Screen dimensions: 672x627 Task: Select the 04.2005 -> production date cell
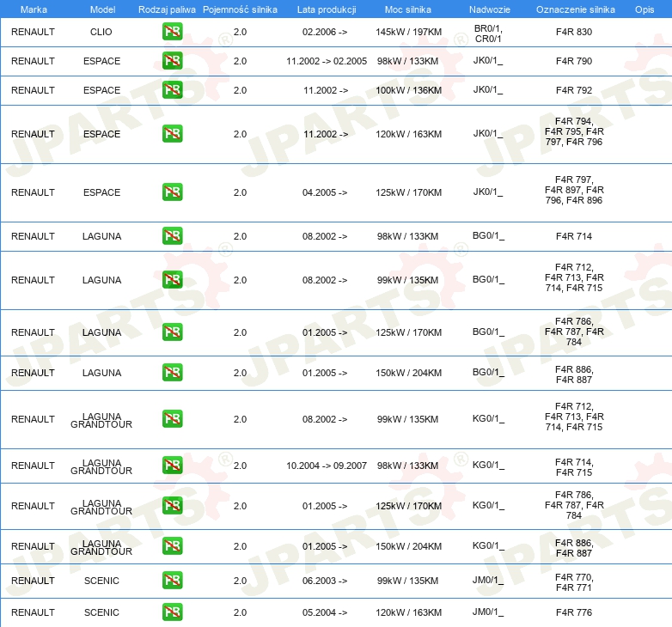click(325, 192)
